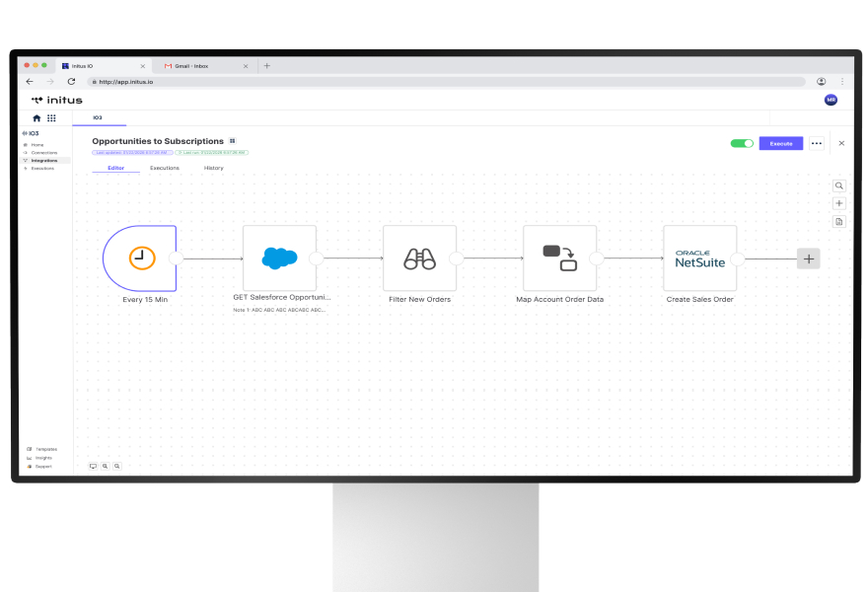Open Insights in the sidebar
The height and width of the screenshot is (592, 868).
click(x=39, y=458)
